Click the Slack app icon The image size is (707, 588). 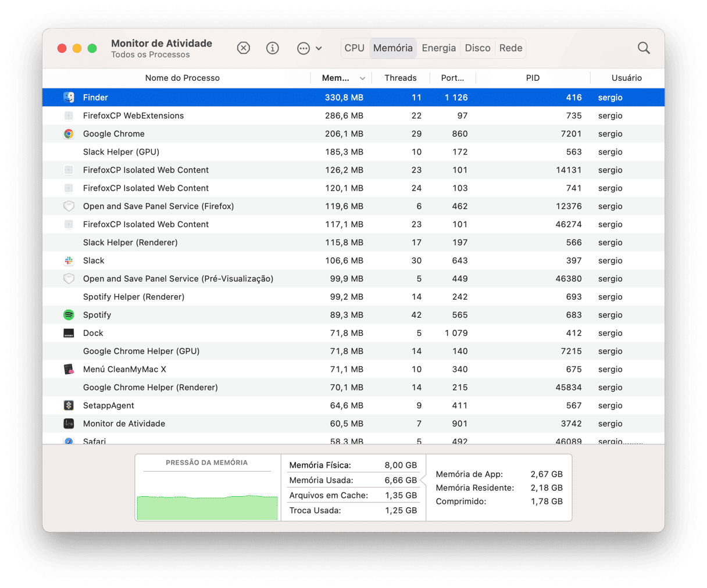[69, 260]
